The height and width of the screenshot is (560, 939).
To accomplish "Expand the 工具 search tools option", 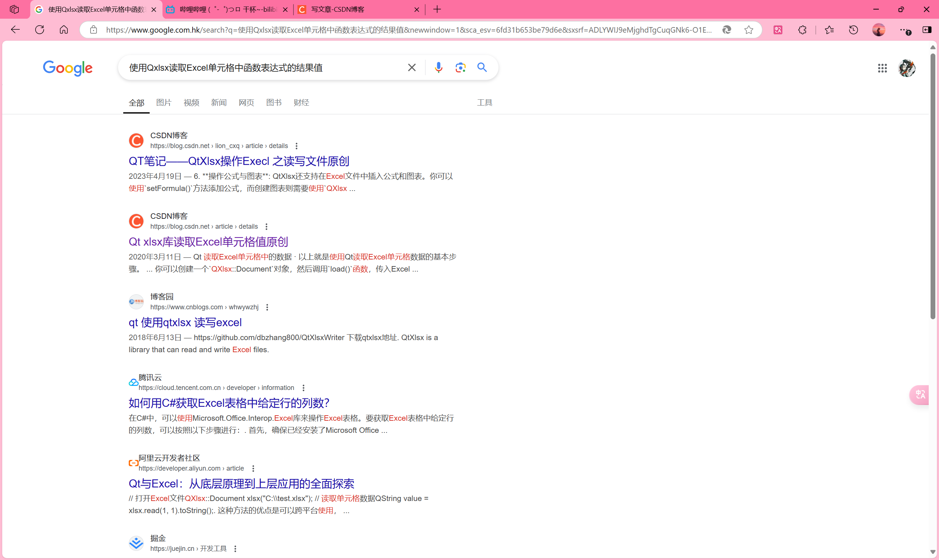I will 485,103.
